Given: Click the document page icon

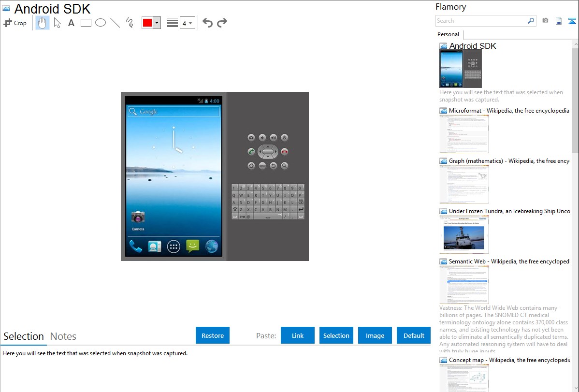Looking at the screenshot, I should (x=559, y=21).
